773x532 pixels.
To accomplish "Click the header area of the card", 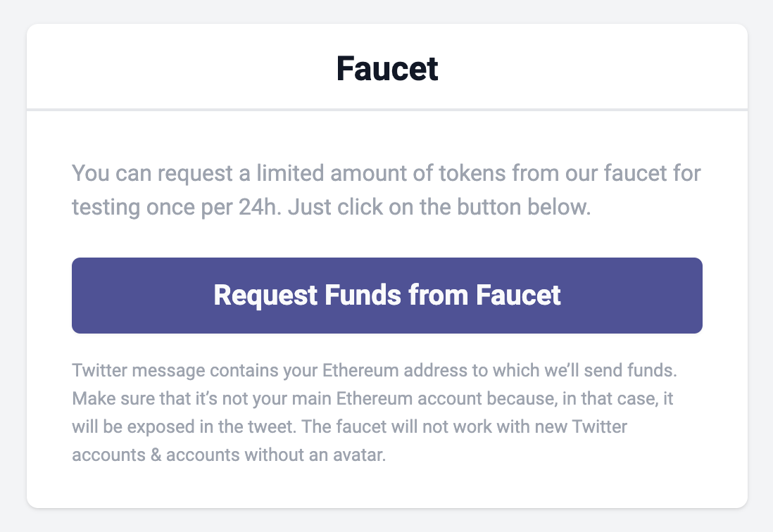I will [x=386, y=67].
